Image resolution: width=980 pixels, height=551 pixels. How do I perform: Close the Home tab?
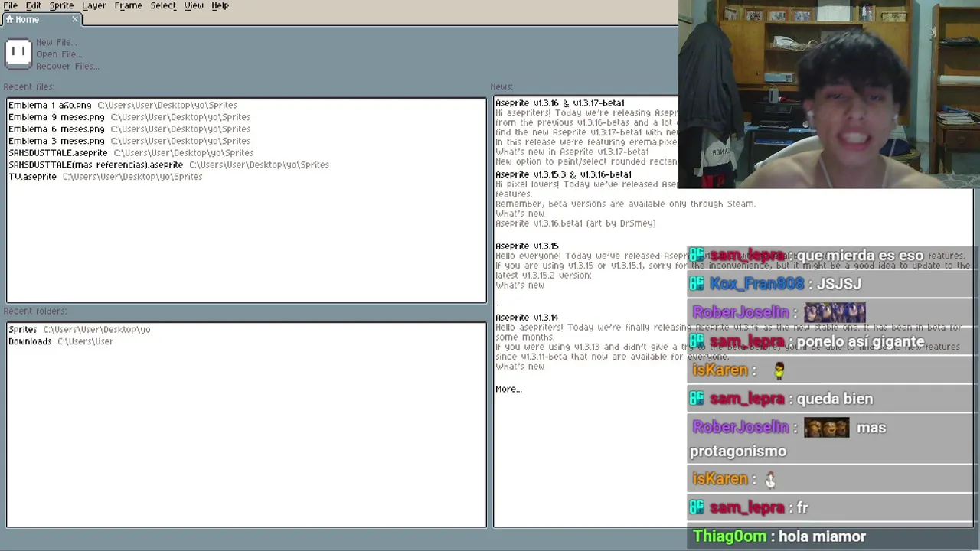click(x=75, y=19)
